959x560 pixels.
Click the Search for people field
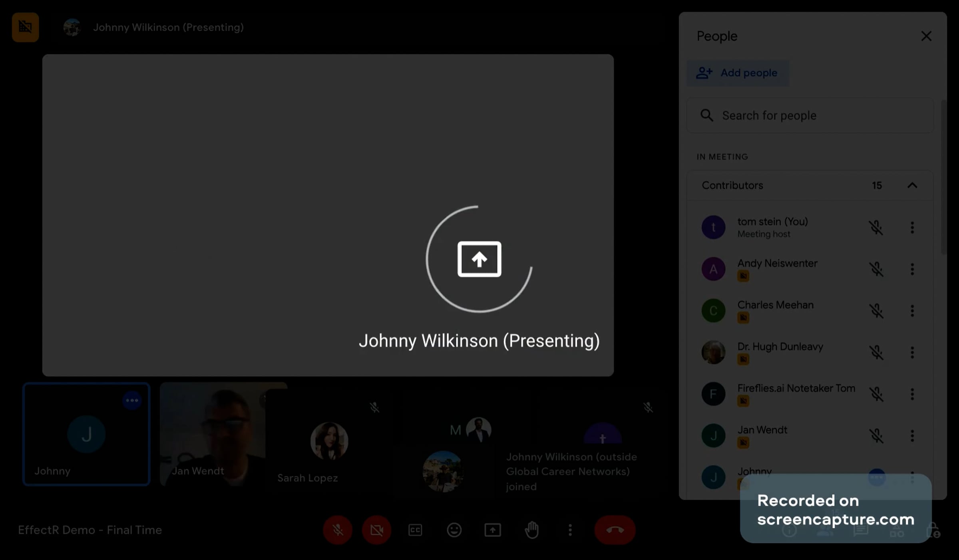tap(810, 115)
